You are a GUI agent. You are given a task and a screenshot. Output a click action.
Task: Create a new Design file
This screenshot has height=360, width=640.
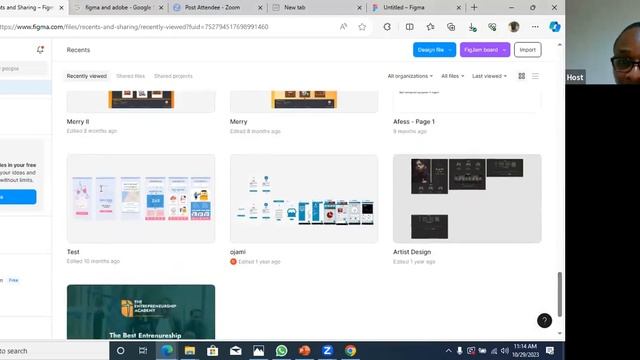[430, 50]
